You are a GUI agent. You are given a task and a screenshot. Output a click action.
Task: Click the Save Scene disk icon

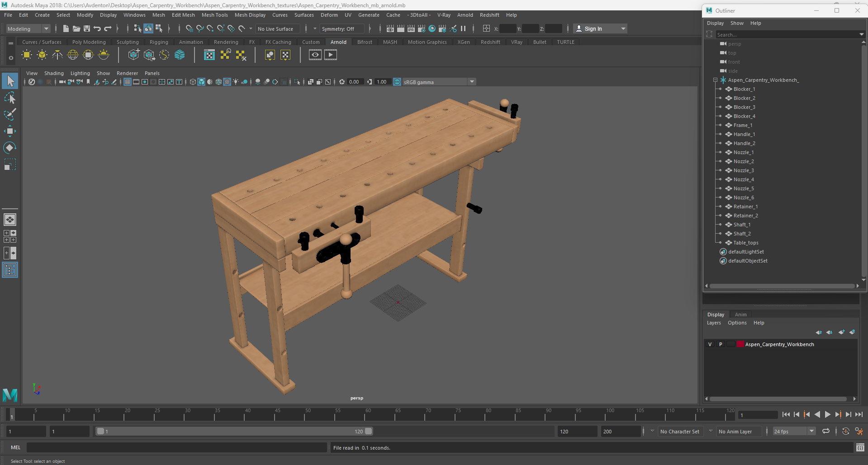pos(86,28)
